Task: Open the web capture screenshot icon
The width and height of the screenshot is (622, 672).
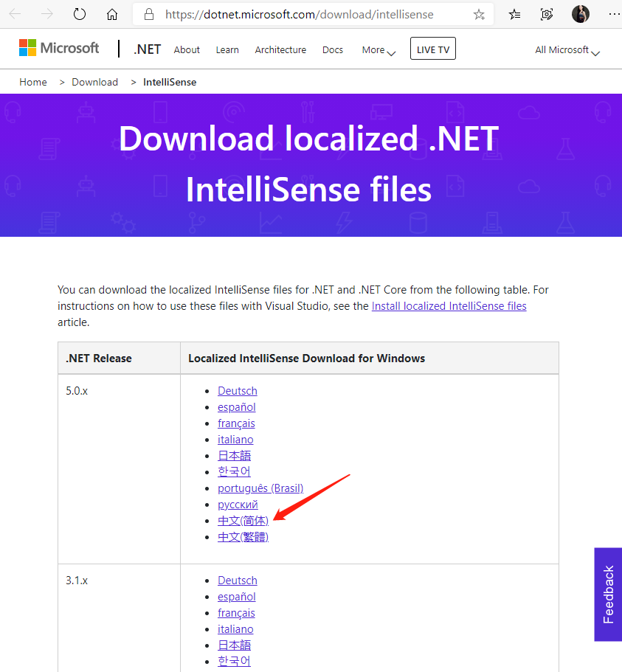Action: (x=547, y=15)
